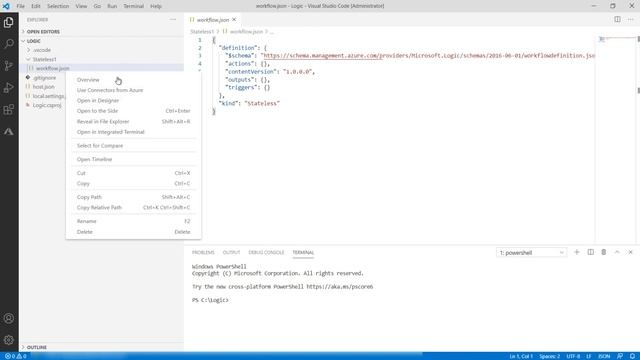This screenshot has width=640, height=360.
Task: Choose Rename in context menu
Action: (x=133, y=221)
